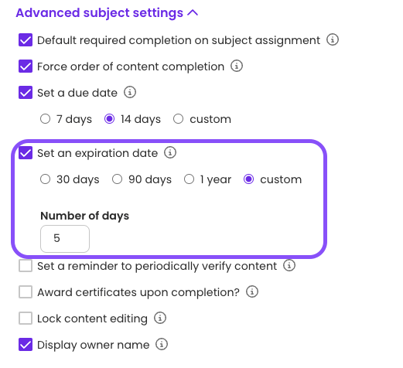Show Lock content editing info tooltip
This screenshot has width=403, height=368.
click(x=160, y=318)
